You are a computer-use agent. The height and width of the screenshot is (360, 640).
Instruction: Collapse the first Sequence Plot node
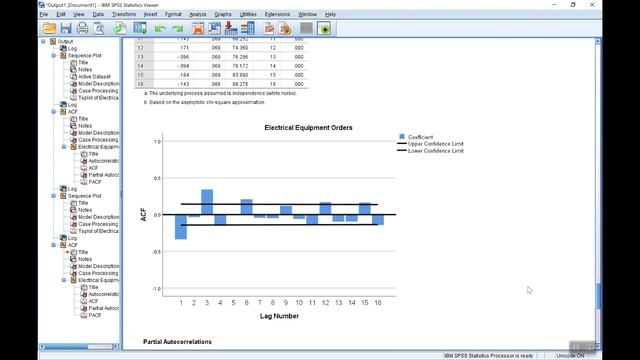coord(53,55)
